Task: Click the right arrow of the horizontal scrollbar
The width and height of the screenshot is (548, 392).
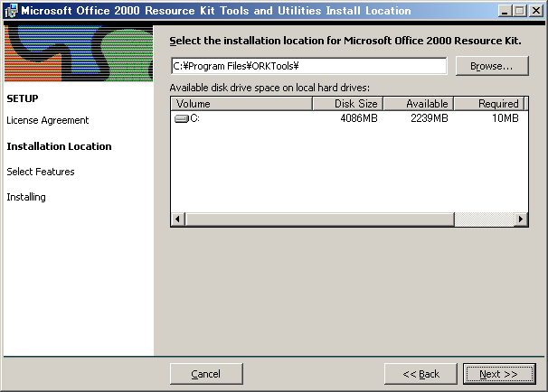Action: tap(521, 219)
